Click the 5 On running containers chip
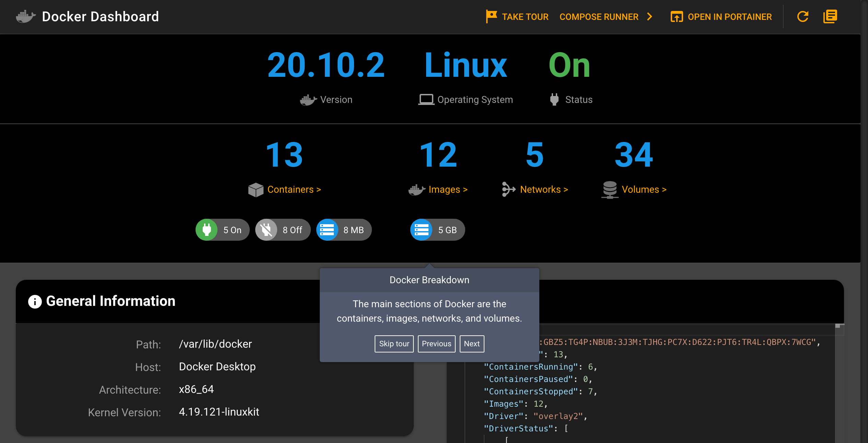 click(222, 230)
